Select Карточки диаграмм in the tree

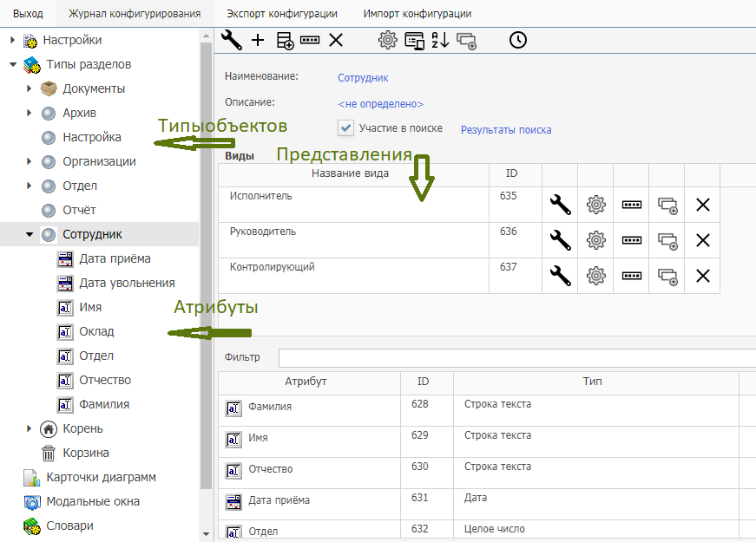click(101, 477)
